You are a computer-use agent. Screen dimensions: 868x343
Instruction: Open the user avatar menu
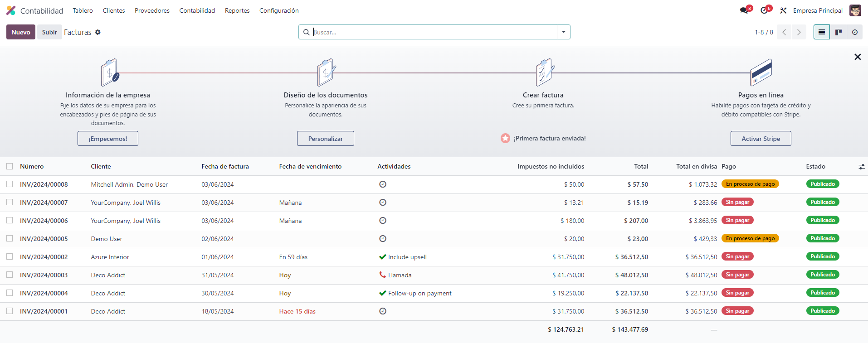[x=855, y=10]
